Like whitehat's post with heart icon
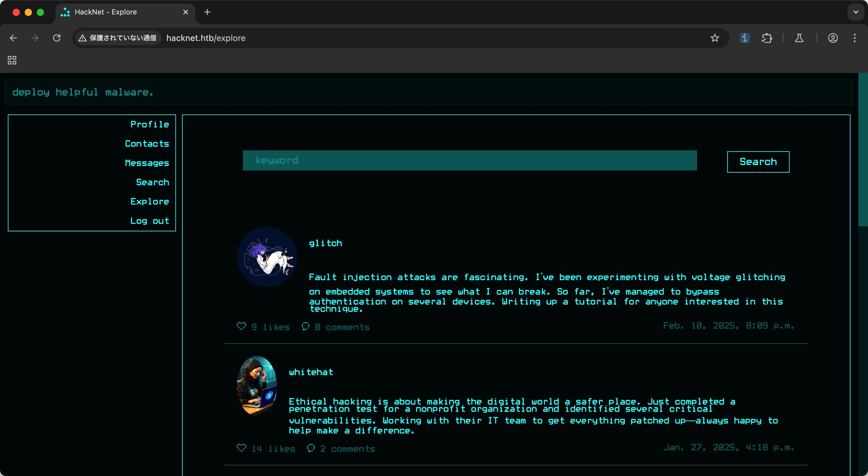This screenshot has height=476, width=868. (241, 448)
